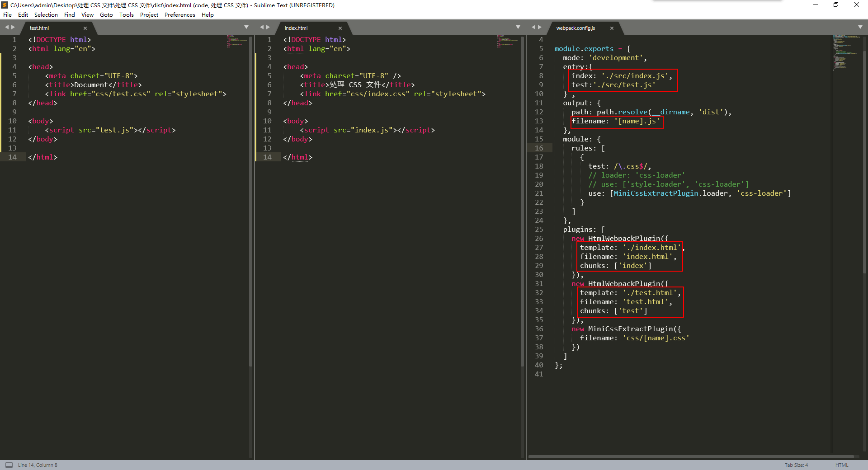Image resolution: width=868 pixels, height=470 pixels.
Task: Open tab dropdown of middle pane
Action: 518,27
